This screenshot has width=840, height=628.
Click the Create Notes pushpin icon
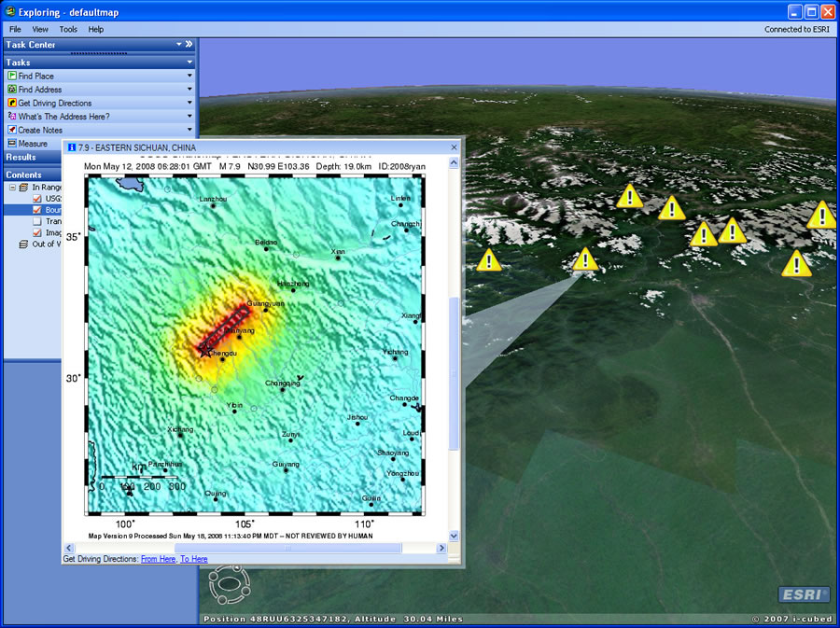[x=12, y=130]
